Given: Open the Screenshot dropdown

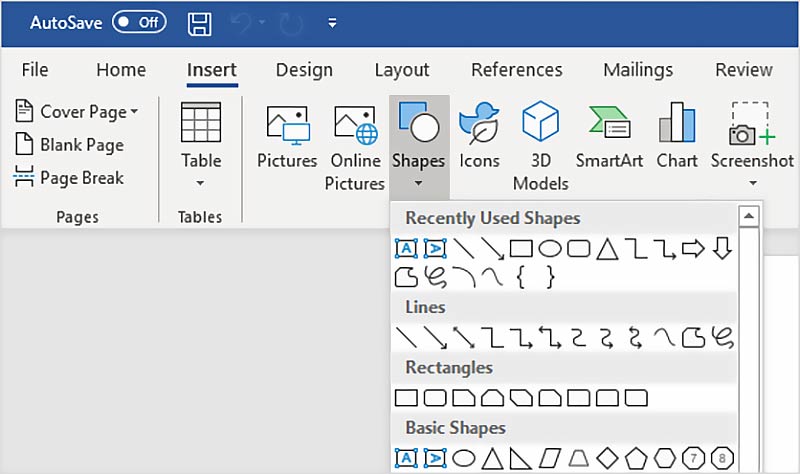Looking at the screenshot, I should pyautogui.click(x=752, y=183).
